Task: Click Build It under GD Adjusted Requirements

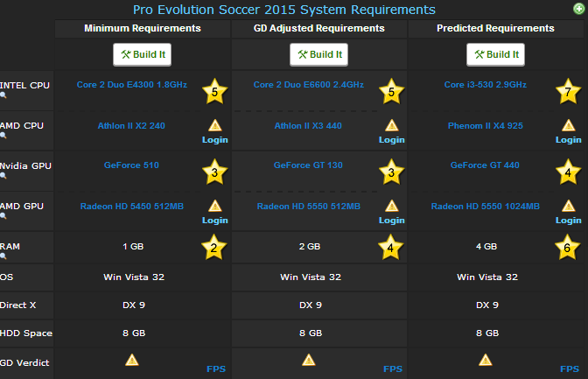Action: [x=319, y=54]
